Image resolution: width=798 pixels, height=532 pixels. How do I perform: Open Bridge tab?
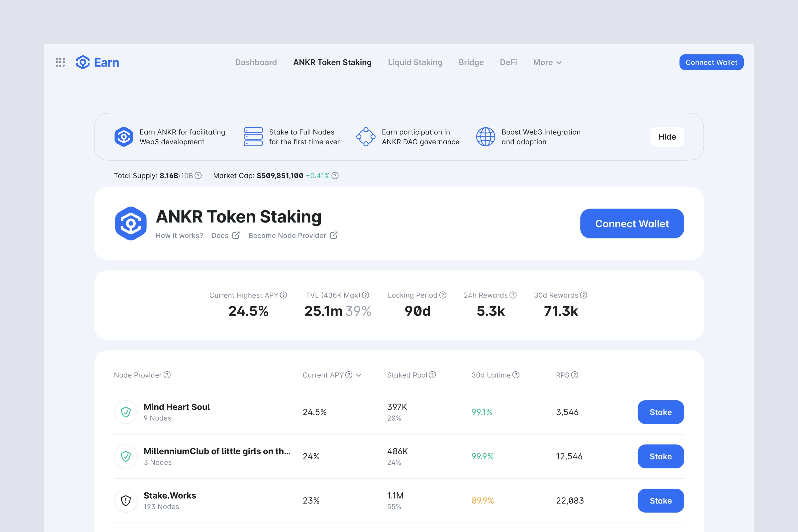click(471, 62)
